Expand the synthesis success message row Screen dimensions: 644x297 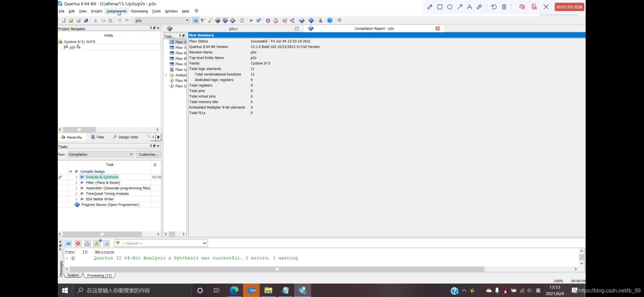pyautogui.click(x=67, y=258)
